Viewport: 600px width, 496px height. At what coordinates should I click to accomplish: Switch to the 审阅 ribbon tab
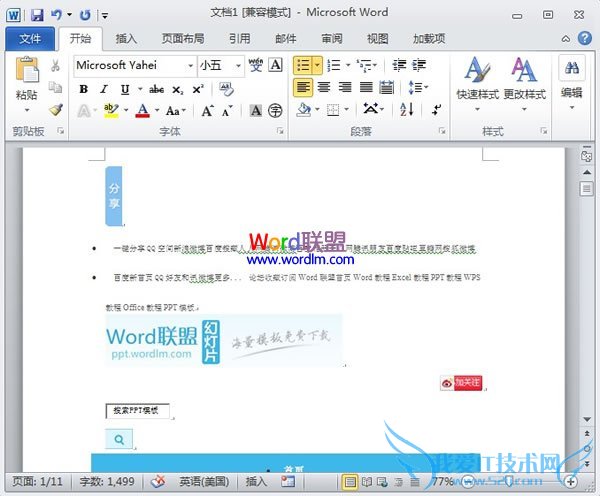pos(331,39)
